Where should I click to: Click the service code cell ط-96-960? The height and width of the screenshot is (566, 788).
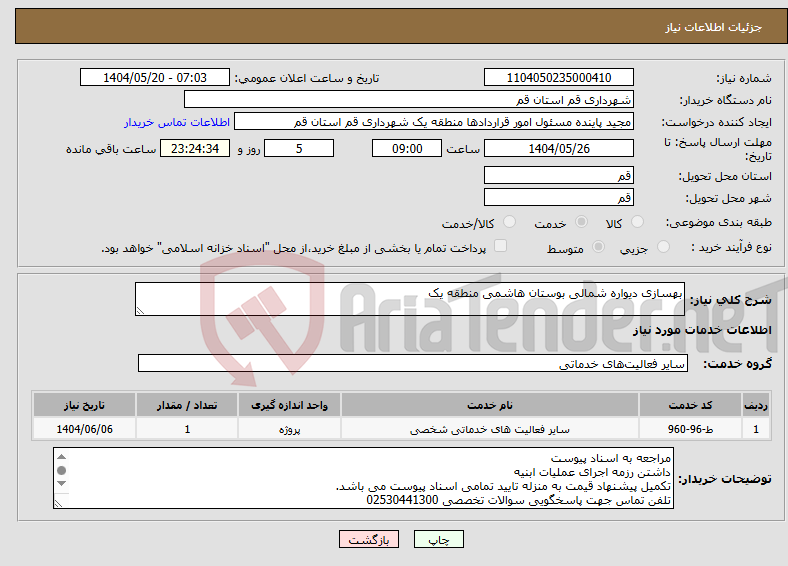pos(691,429)
